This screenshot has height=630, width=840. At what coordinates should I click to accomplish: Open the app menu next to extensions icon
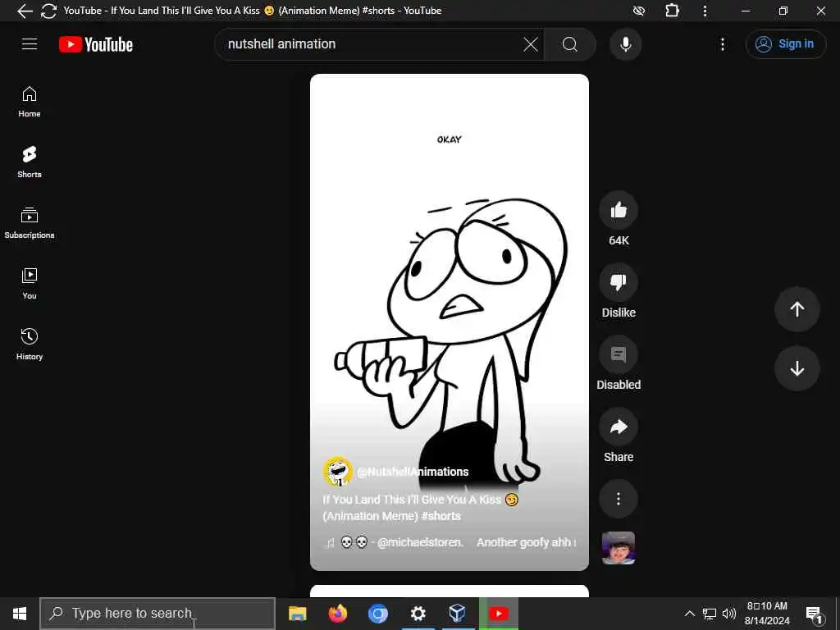pyautogui.click(x=705, y=11)
